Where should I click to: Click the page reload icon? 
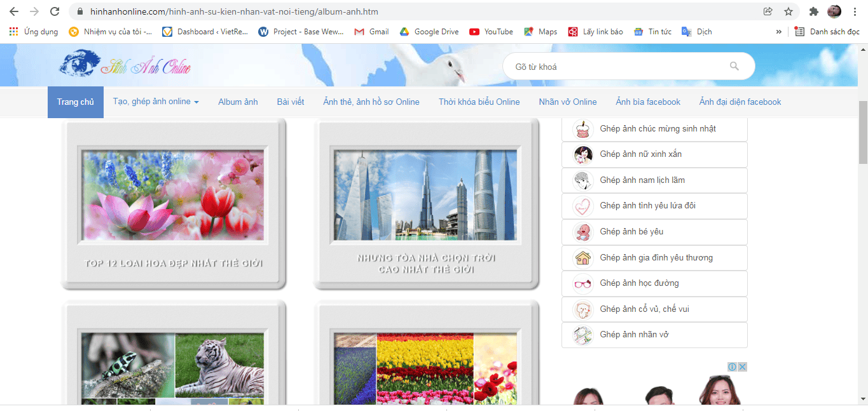tap(55, 11)
